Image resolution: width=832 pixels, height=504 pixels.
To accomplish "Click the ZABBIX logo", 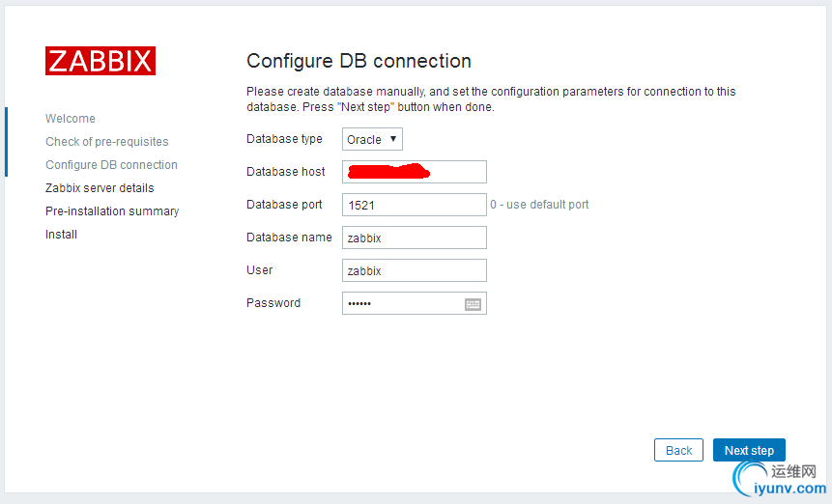I will click(x=100, y=61).
